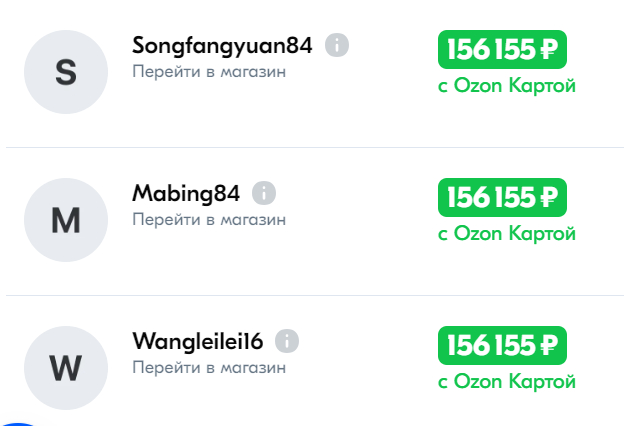Screen dimensions: 624x426
Task: Open 'Перейти в магазин' link under Wangleilei16
Action: click(209, 367)
